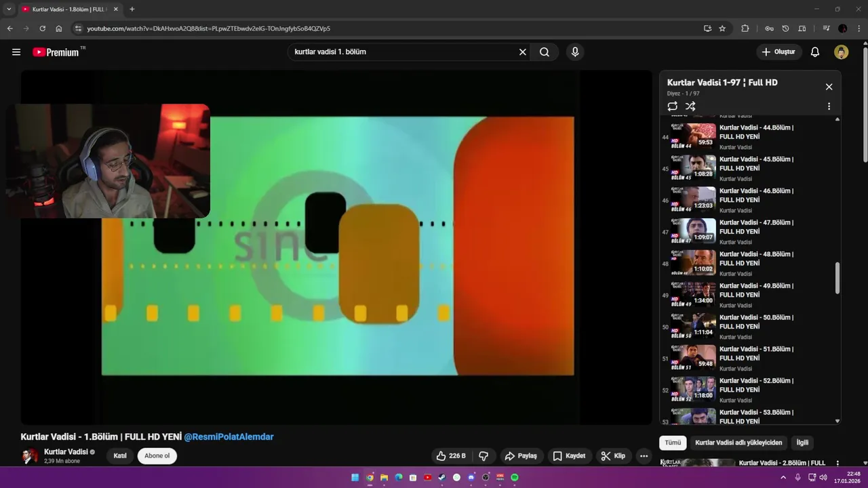Toggle playlist shuffle icon
Screen dimensions: 868x488
point(690,106)
